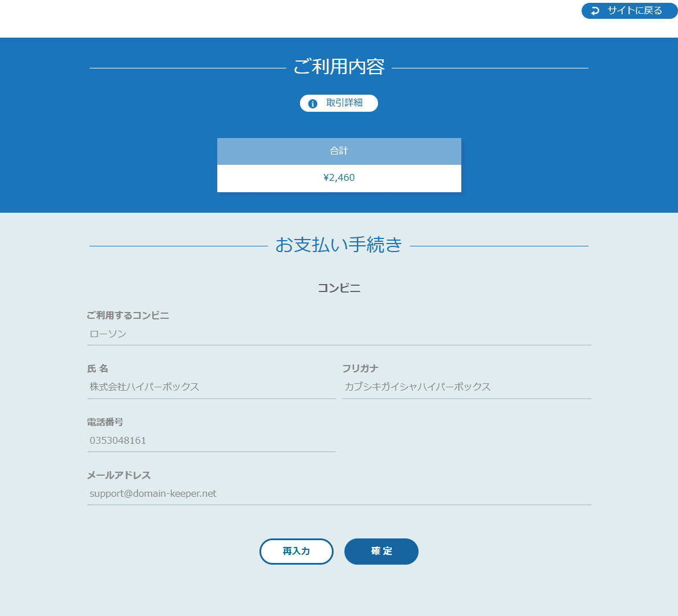Viewport: 678px width, 616px height.
Task: Click the ローソン convenience store field
Action: click(339, 334)
